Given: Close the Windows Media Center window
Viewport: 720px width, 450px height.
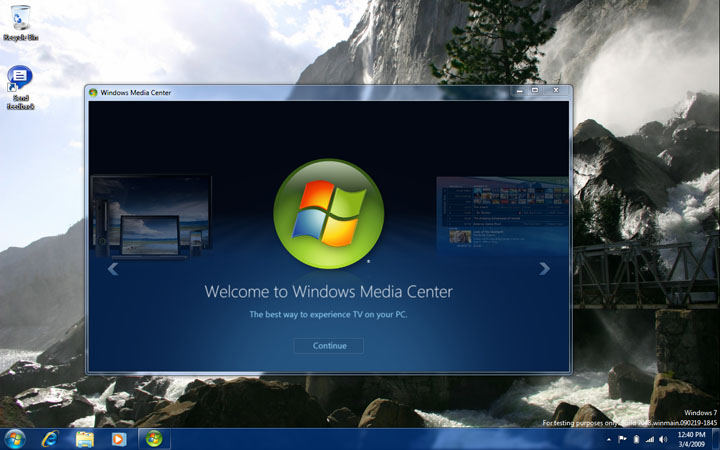Looking at the screenshot, I should [556, 91].
